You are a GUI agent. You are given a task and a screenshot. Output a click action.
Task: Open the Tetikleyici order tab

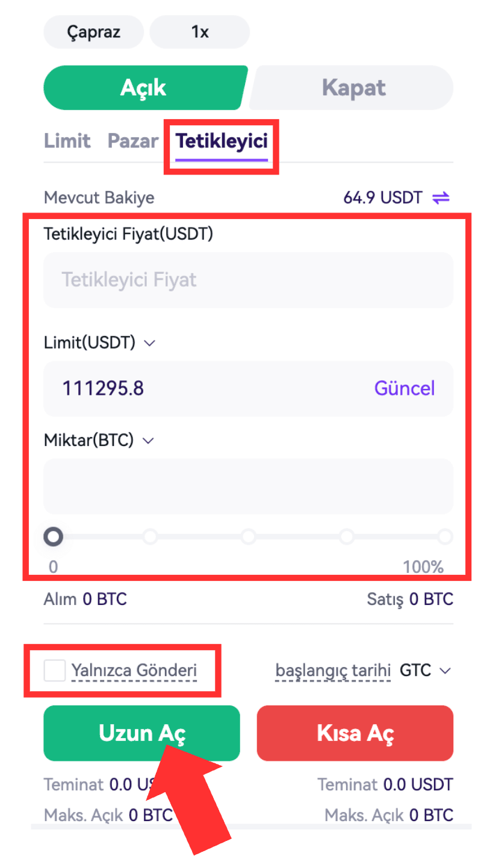(x=222, y=141)
